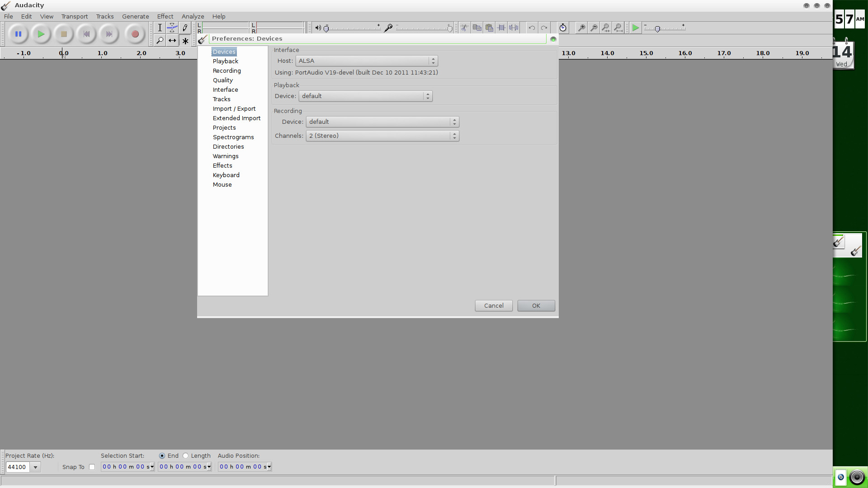Enable the Snap To checkbox

click(92, 467)
